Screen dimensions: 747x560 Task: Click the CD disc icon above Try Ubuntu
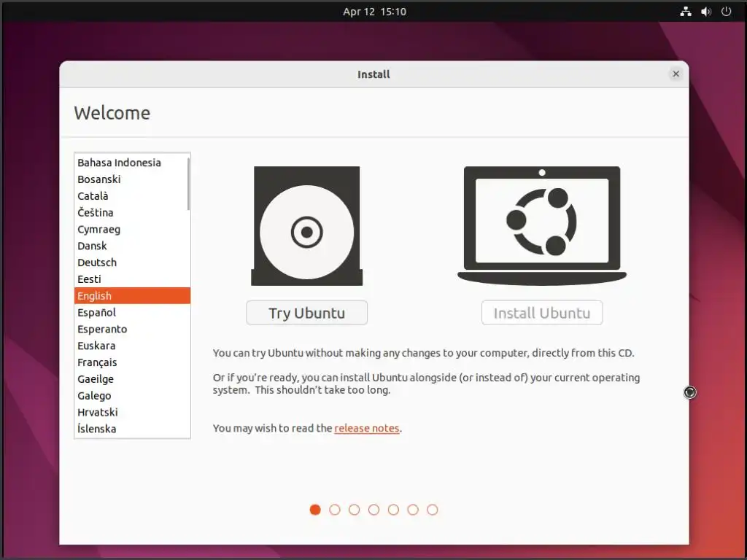[307, 226]
